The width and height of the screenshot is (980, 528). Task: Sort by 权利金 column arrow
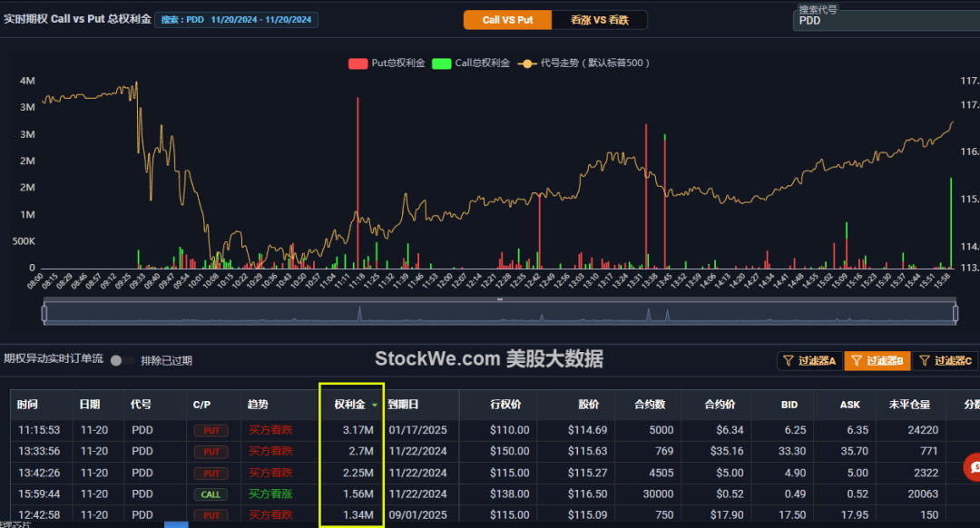click(375, 405)
